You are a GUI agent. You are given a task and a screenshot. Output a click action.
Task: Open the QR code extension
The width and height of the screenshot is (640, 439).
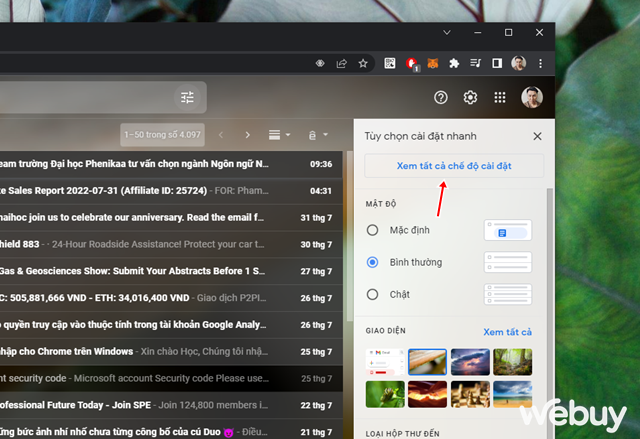click(x=390, y=63)
